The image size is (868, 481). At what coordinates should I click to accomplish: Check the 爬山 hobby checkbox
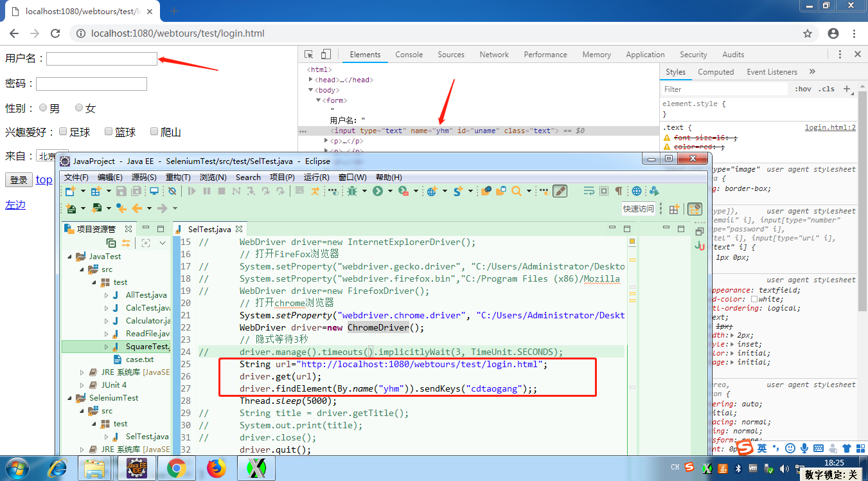pyautogui.click(x=154, y=132)
